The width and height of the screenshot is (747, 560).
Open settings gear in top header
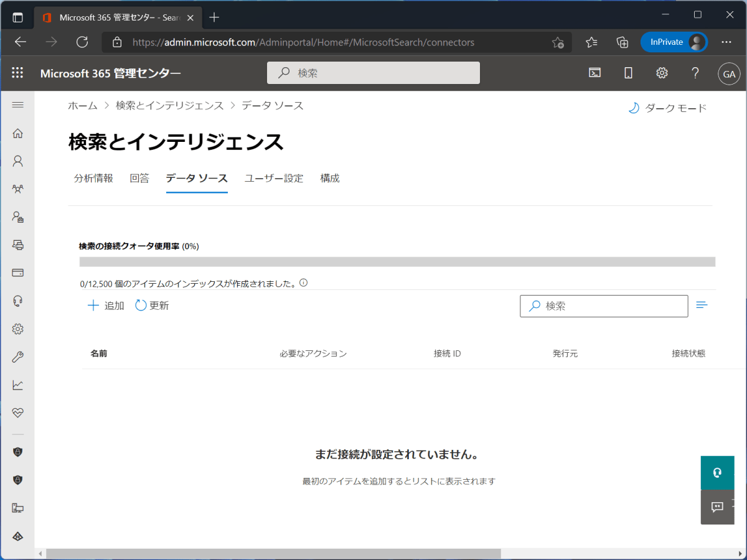point(662,73)
